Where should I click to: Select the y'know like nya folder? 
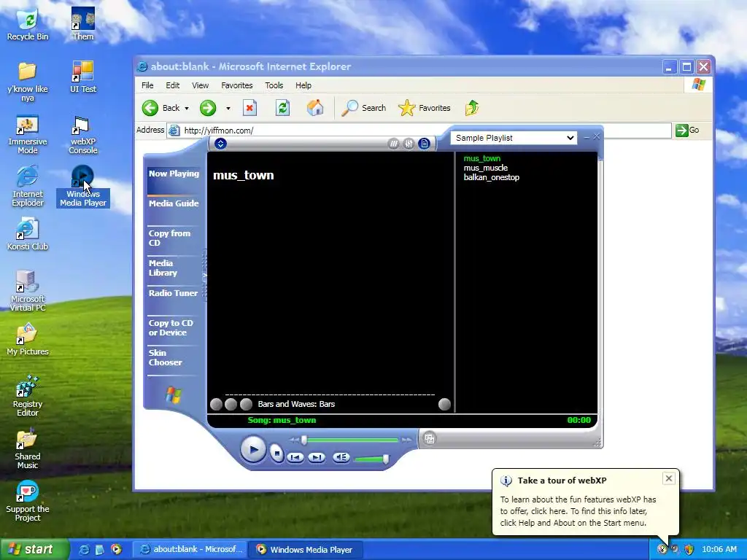coord(27,82)
